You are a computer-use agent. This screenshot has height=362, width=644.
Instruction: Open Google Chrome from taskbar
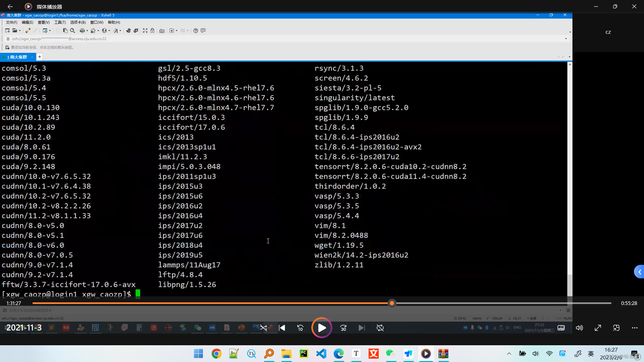click(x=216, y=354)
